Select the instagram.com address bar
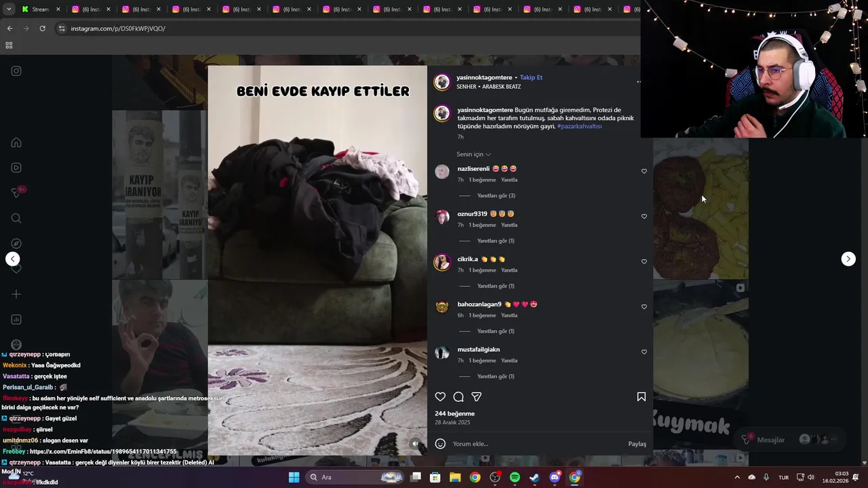868x488 pixels. 346,28
